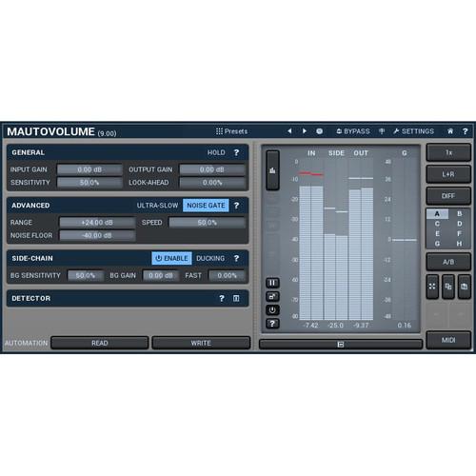
Task: Click the randomize icon next to preset arrows
Action: (320, 131)
